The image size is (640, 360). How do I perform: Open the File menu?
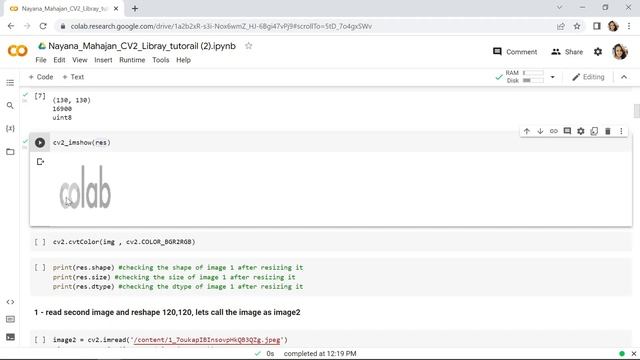[41, 60]
